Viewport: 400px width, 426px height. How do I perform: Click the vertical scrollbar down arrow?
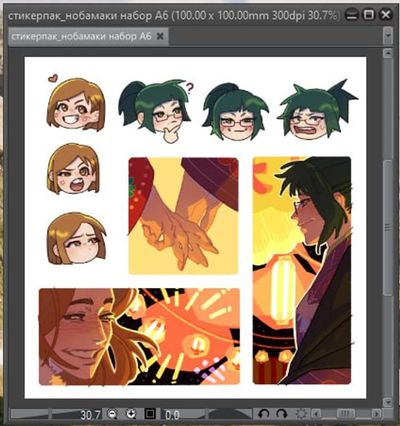coord(387,402)
